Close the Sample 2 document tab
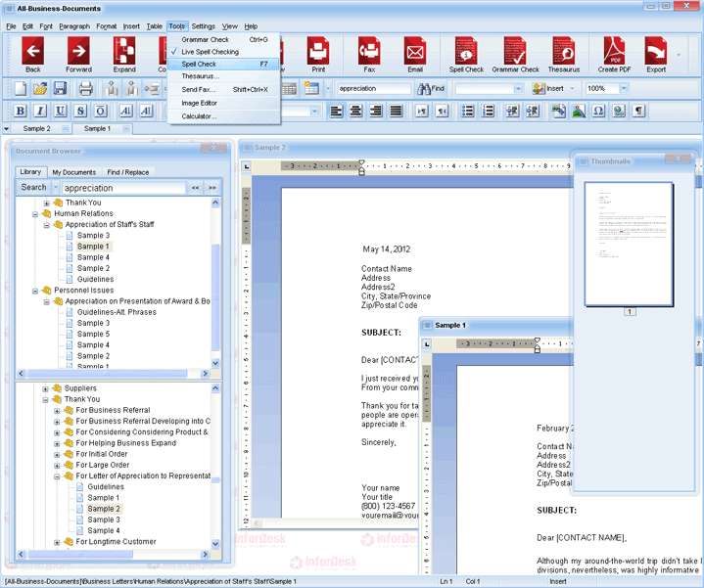704x588 pixels. [65, 129]
